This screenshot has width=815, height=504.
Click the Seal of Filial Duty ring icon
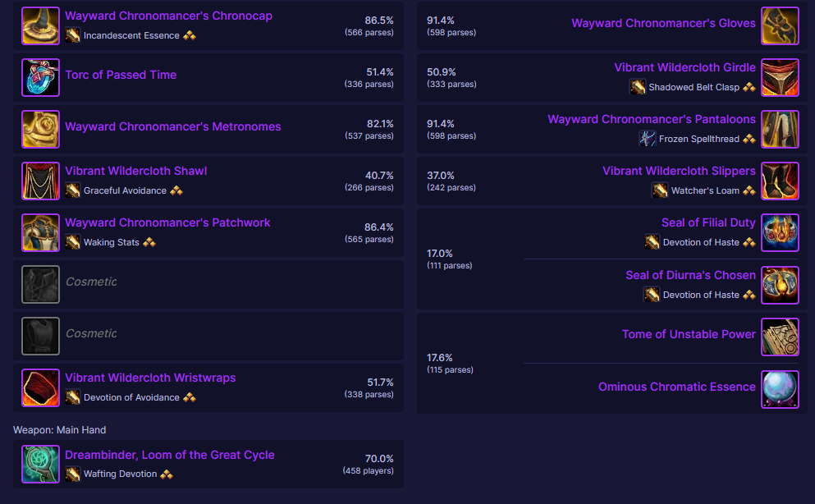point(780,232)
